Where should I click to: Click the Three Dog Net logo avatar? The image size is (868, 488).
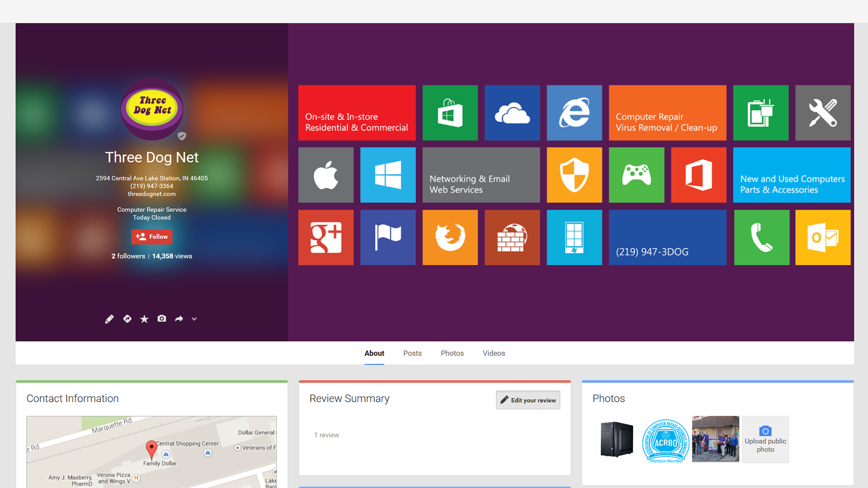tap(152, 109)
